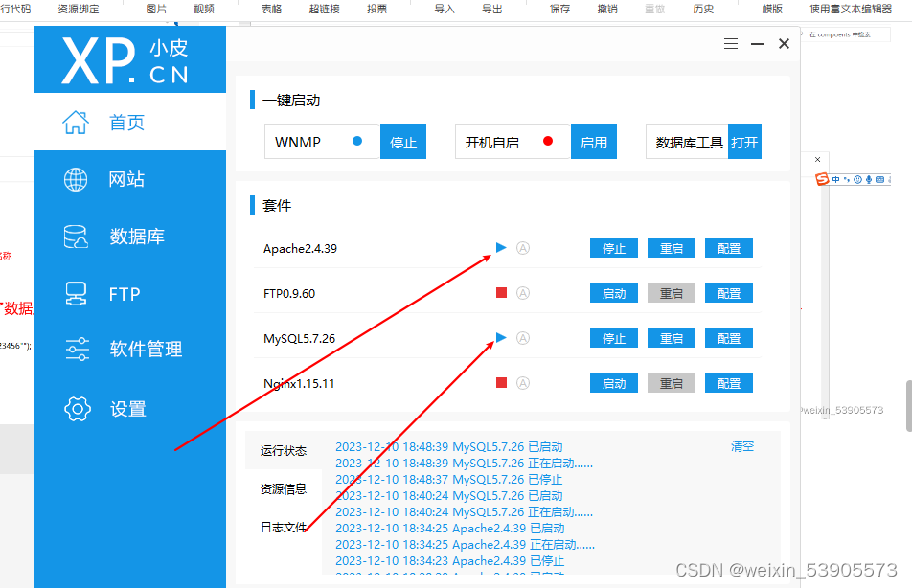Open the 网站 section in sidebar
Viewport: 912px width, 588px height.
(130, 179)
